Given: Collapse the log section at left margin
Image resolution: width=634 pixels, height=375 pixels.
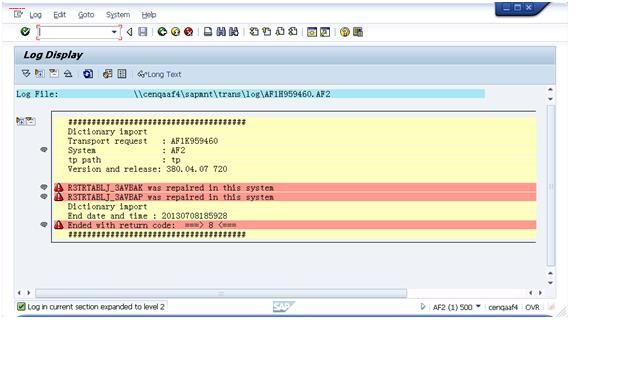Looking at the screenshot, I should coord(31,121).
